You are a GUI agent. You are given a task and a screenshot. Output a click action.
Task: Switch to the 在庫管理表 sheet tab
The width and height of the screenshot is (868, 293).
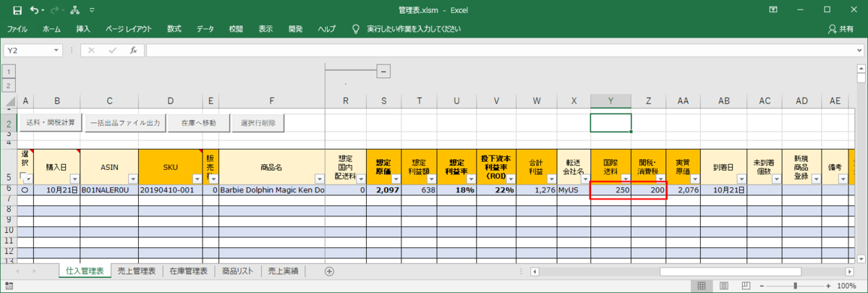[189, 271]
